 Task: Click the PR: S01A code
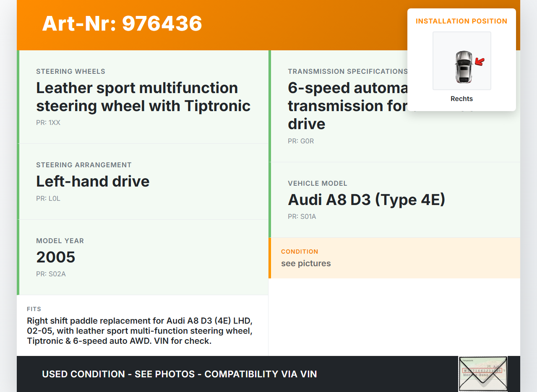pyautogui.click(x=302, y=217)
